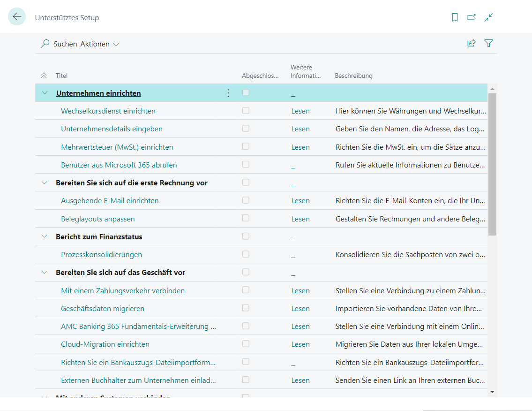The image size is (532, 411).
Task: Click Lesen for Mehrwertsteuer (MwSt.) einrichten
Action: coord(300,147)
